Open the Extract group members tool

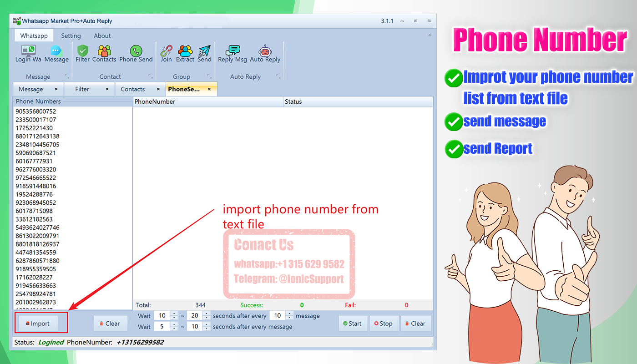click(x=185, y=54)
